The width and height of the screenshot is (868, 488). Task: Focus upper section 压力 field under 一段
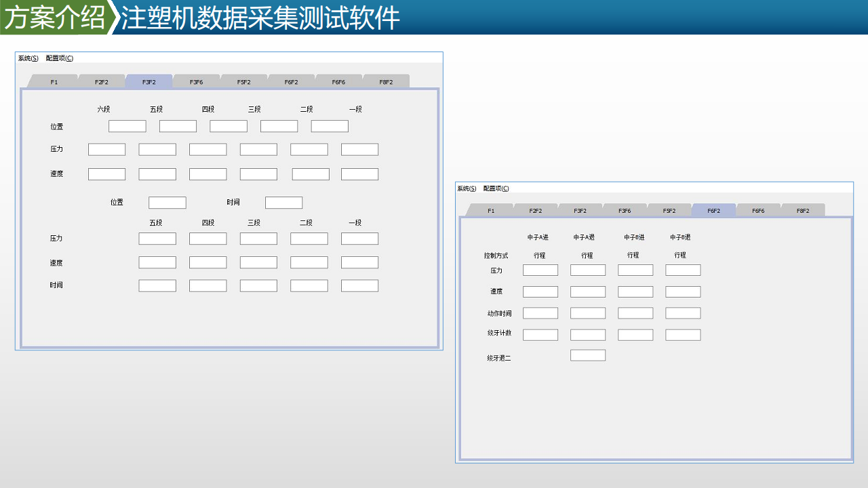pyautogui.click(x=360, y=150)
